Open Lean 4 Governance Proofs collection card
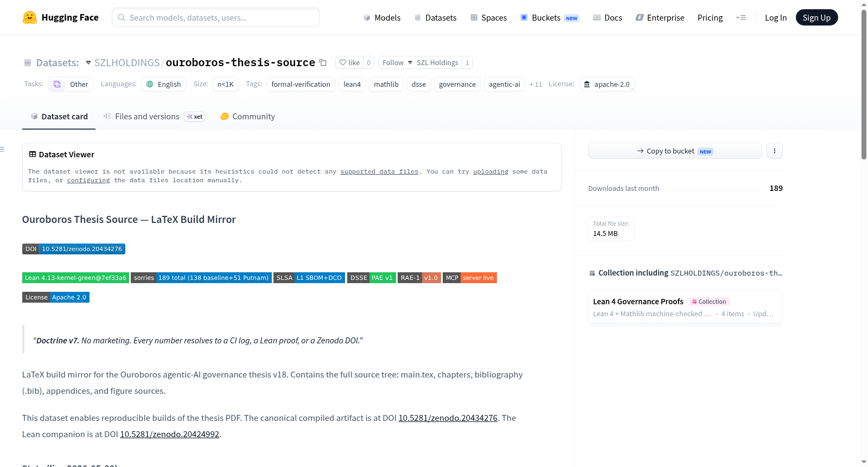The height and width of the screenshot is (467, 868). [x=685, y=307]
